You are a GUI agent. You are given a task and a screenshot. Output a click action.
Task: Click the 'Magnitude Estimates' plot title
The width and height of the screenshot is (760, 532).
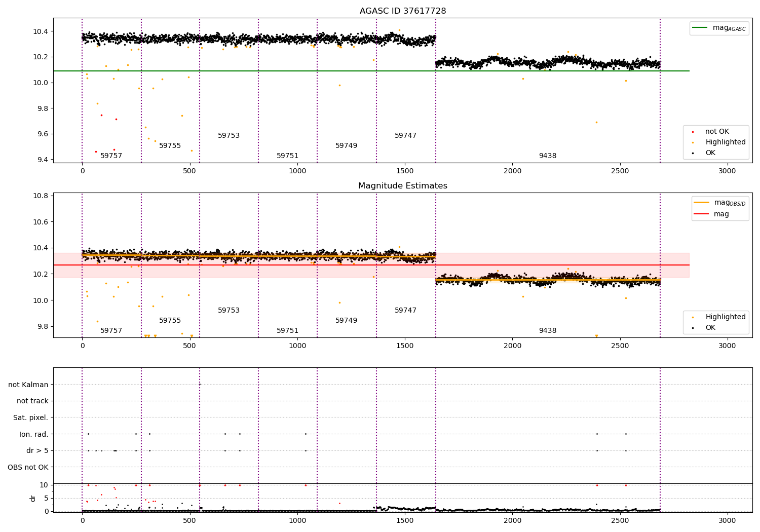point(403,186)
